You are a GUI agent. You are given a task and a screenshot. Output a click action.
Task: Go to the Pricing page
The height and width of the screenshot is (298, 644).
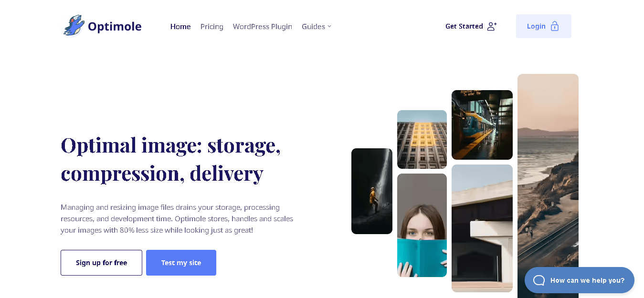pyautogui.click(x=212, y=27)
